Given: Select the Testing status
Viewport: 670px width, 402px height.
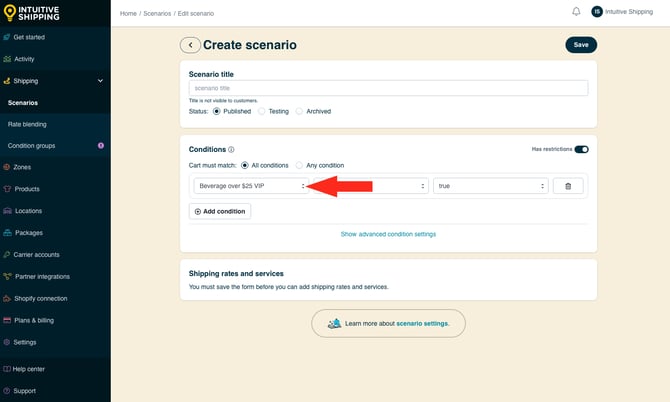Looking at the screenshot, I should click(x=262, y=112).
